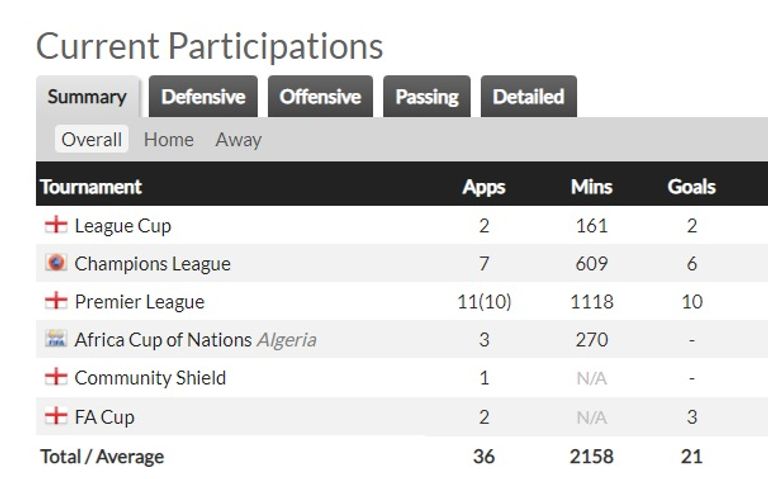
Task: Open the Champions League tournament link
Action: pyautogui.click(x=152, y=264)
